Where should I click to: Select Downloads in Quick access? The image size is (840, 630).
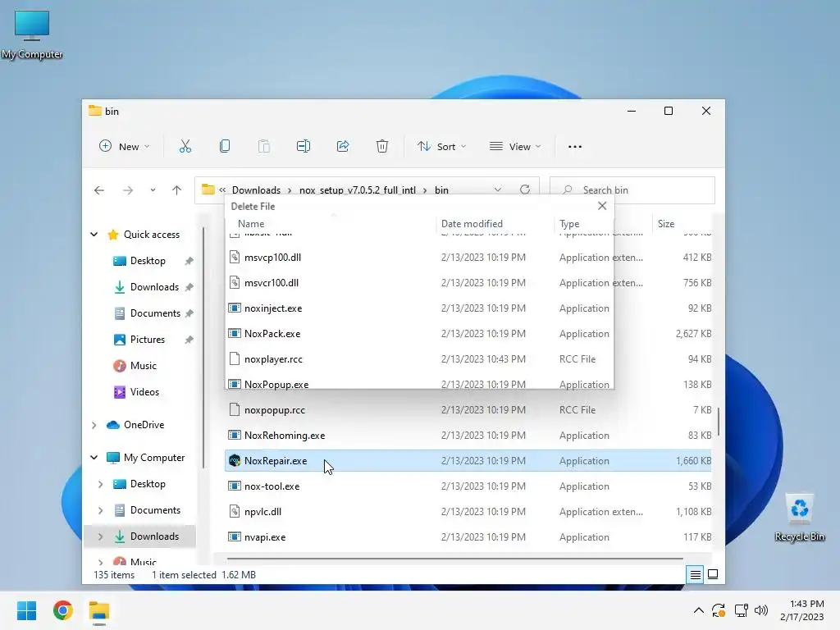coord(154,287)
